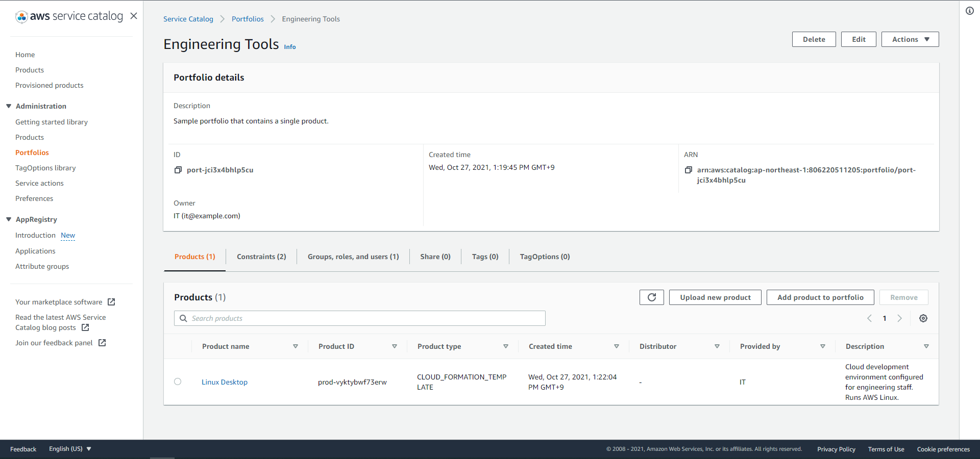Select page 1 in products pagination
980x459 pixels.
click(885, 318)
